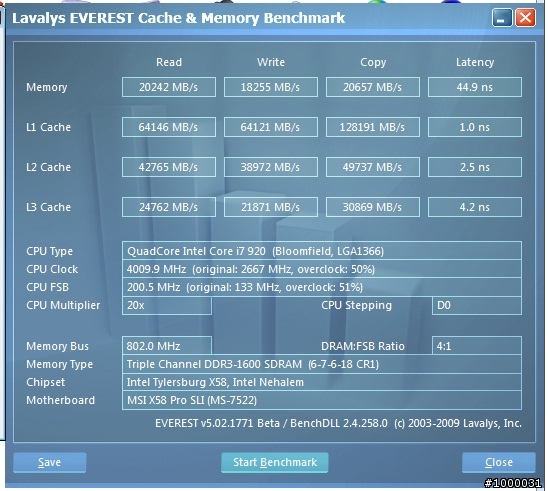Select L1 Cache Copy 128191 MB/s
548x491 pixels.
click(373, 127)
